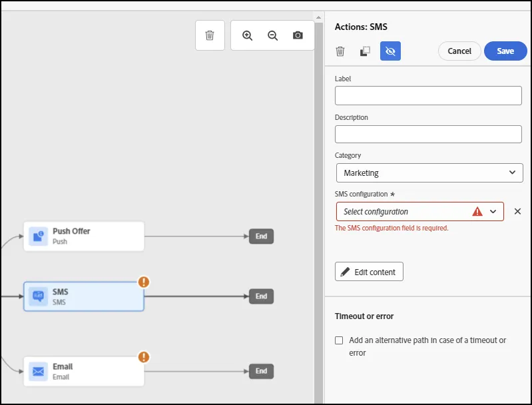Click the Email node's envelope icon
The width and height of the screenshot is (532, 405).
pyautogui.click(x=38, y=372)
